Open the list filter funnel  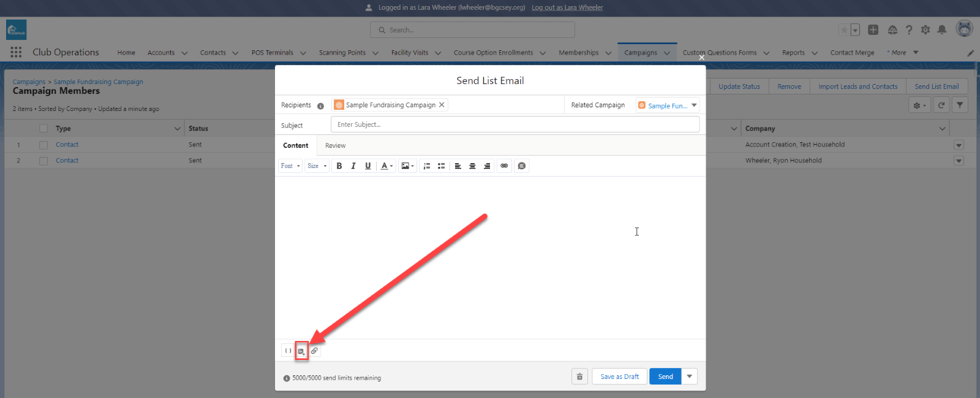click(x=960, y=105)
